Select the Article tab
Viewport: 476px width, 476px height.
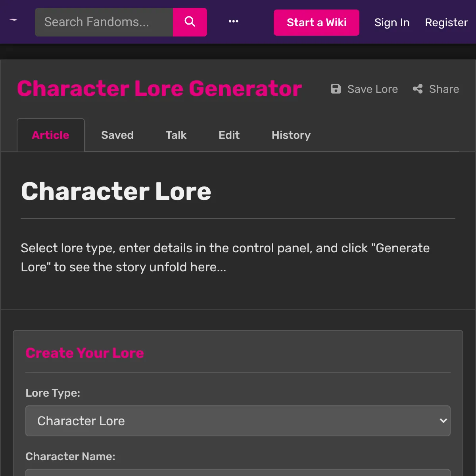tap(50, 135)
